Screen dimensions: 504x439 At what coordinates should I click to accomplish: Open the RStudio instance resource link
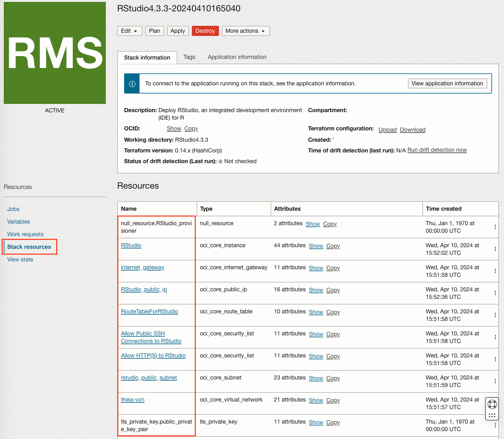[131, 245]
